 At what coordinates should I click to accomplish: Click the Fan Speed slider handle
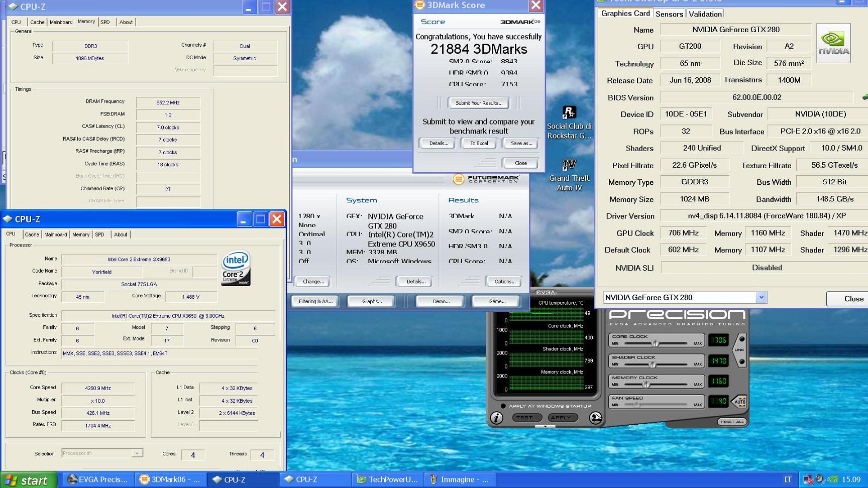(636, 405)
